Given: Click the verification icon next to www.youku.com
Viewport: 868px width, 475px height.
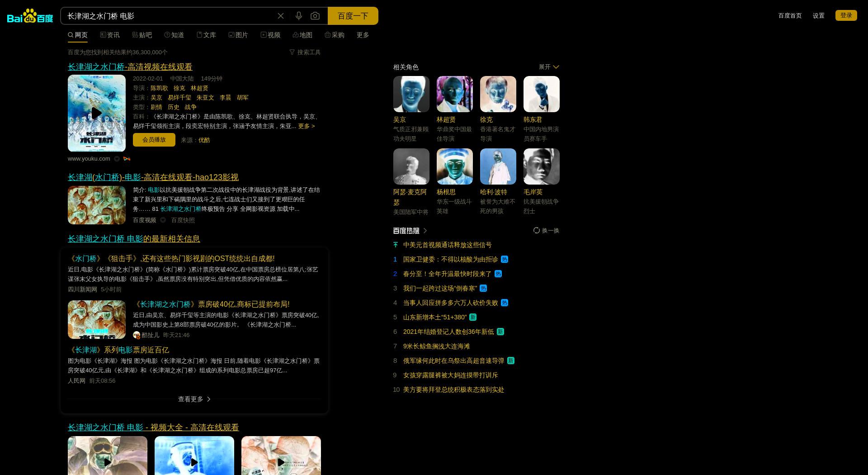Looking at the screenshot, I should click(117, 159).
